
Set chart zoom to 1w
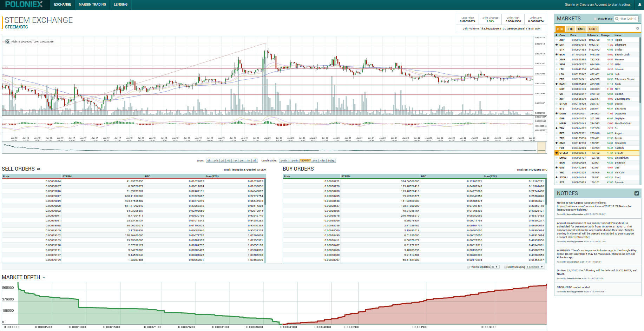point(235,161)
